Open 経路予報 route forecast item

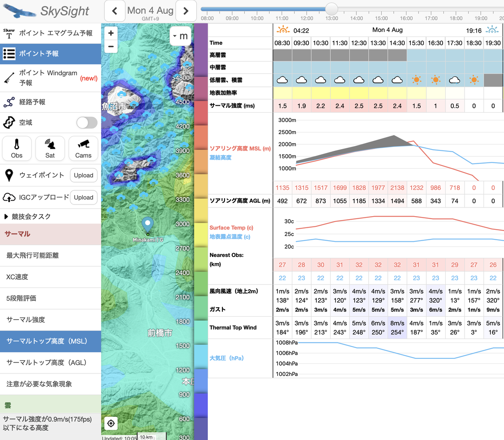click(51, 102)
